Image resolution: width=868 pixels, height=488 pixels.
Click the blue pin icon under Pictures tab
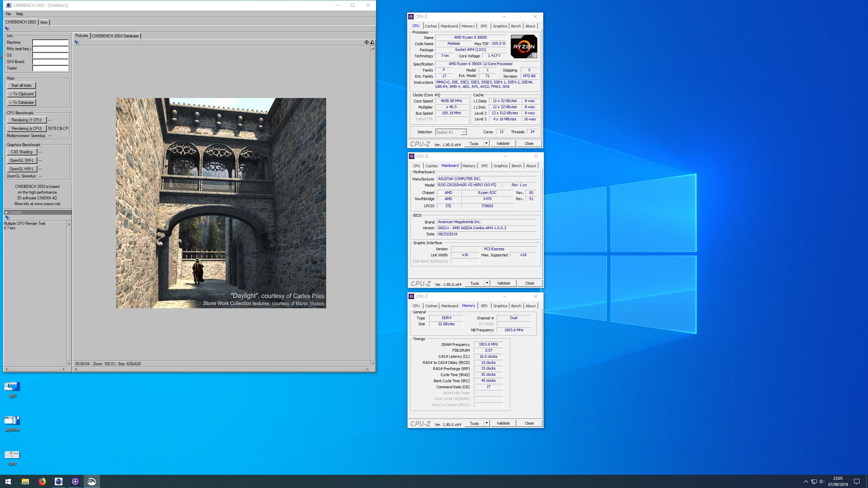pos(77,42)
